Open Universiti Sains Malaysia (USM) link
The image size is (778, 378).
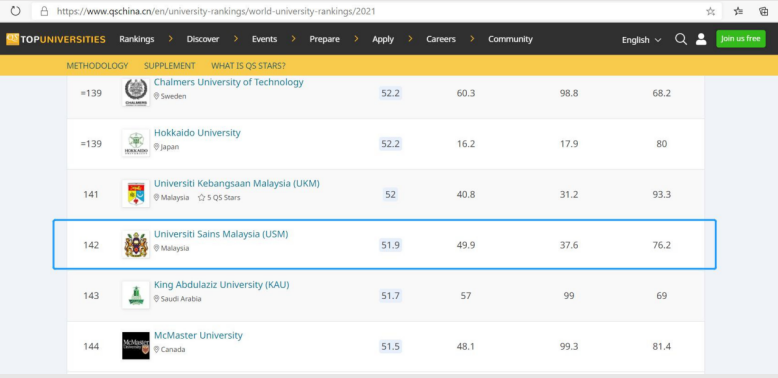click(221, 234)
